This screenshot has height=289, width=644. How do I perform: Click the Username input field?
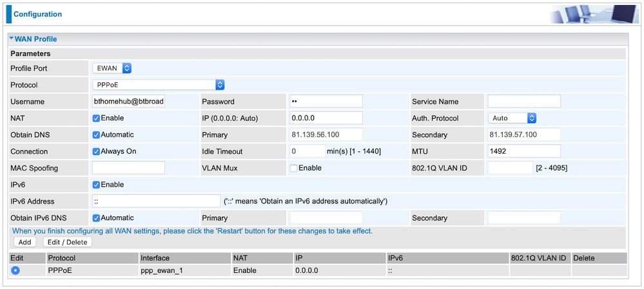click(x=128, y=102)
